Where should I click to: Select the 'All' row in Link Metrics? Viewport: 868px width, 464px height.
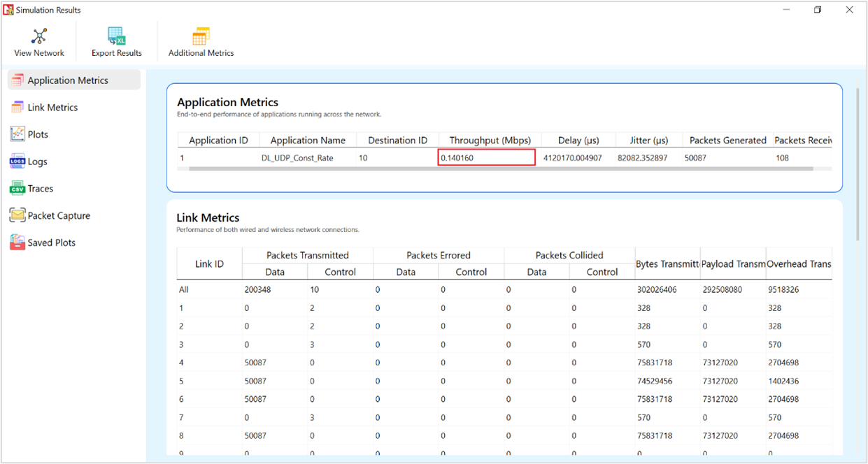click(x=184, y=289)
